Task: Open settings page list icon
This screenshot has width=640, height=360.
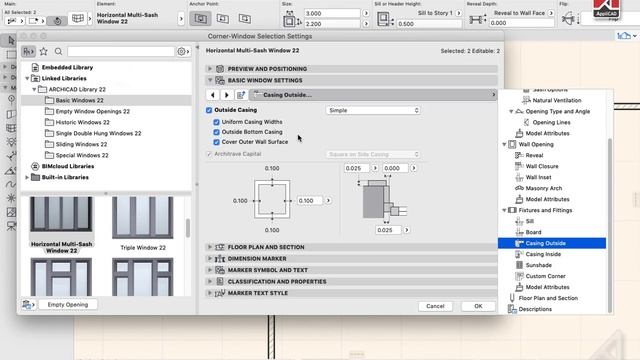Action: coord(241,95)
